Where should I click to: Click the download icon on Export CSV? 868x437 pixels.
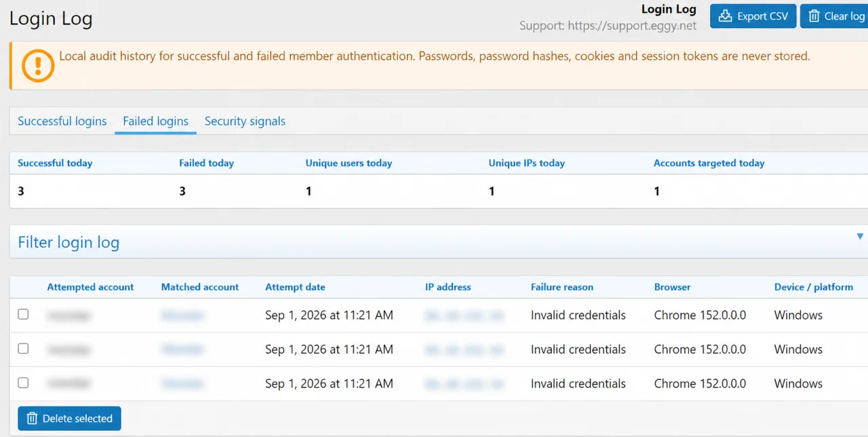[x=725, y=16]
